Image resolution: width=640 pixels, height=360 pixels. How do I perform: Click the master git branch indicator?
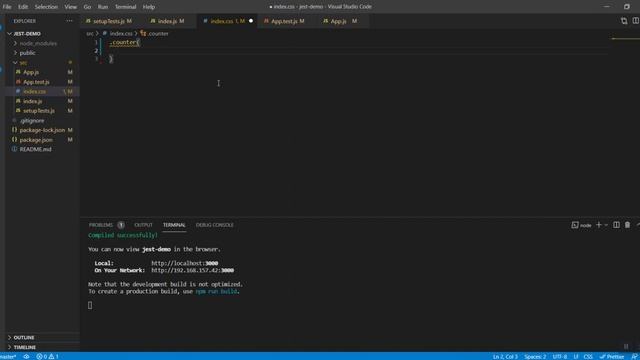coord(8,356)
